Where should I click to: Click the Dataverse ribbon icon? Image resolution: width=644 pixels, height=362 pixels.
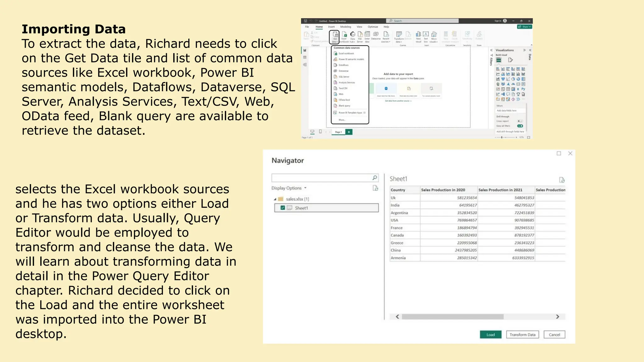point(376,36)
